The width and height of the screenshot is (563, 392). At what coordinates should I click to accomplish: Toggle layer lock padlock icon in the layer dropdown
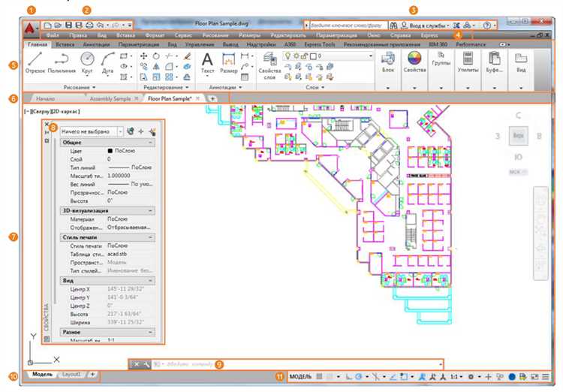[x=304, y=56]
